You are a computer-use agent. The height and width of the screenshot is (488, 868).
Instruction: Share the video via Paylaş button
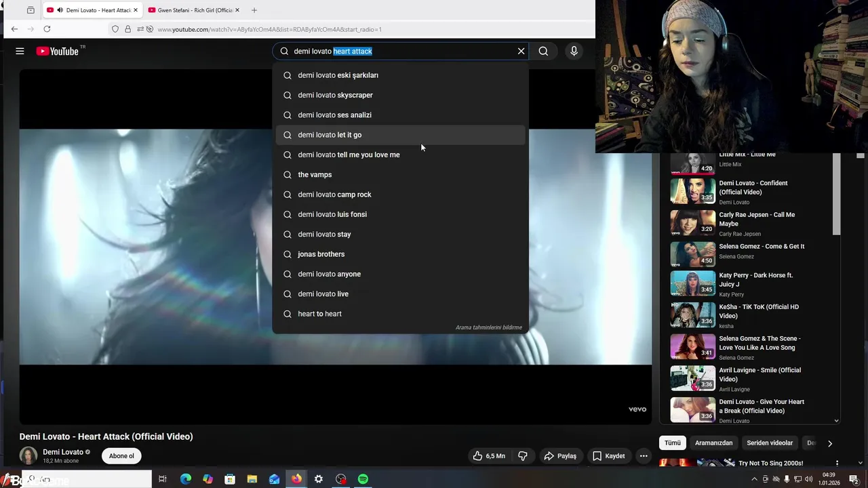[560, 456]
